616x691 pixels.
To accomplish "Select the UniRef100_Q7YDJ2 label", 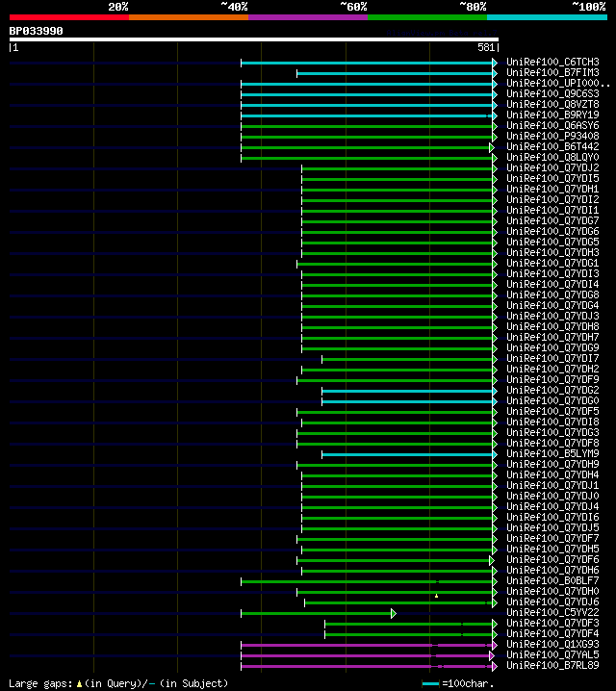I will (x=552, y=167).
